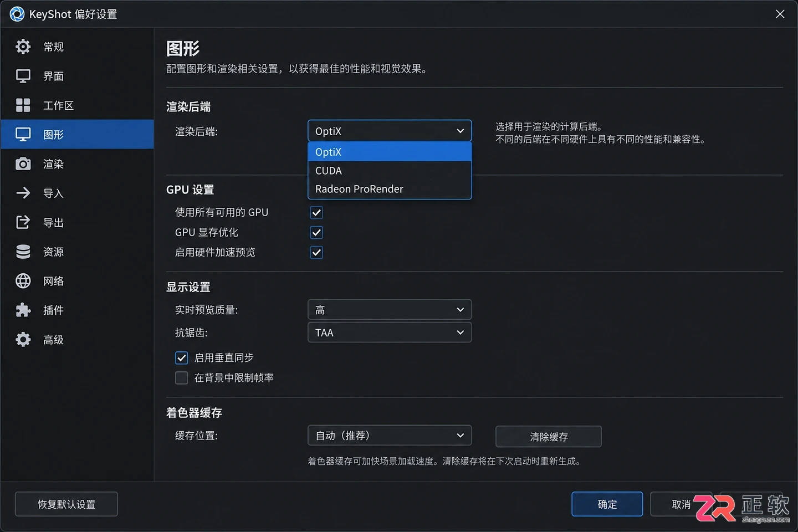Click the arrow icon beside 导入

23,193
